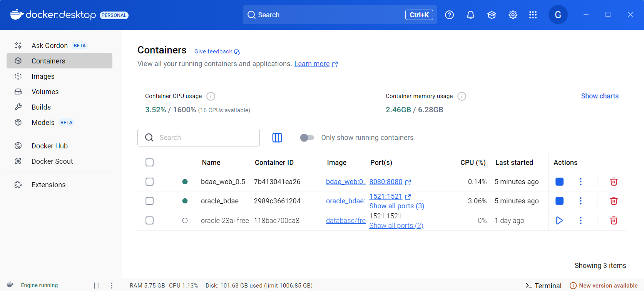
Task: Open the apps grid menu
Action: [533, 15]
